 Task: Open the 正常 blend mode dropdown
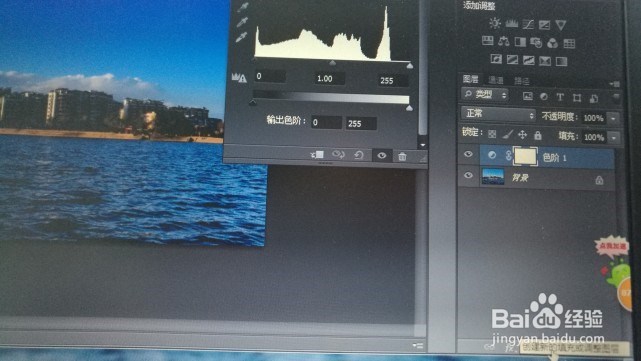tap(498, 114)
